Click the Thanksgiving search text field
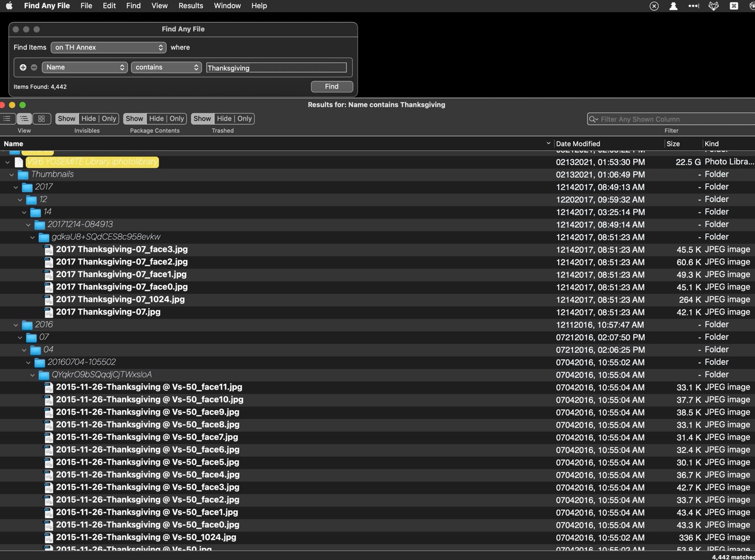 (x=276, y=68)
